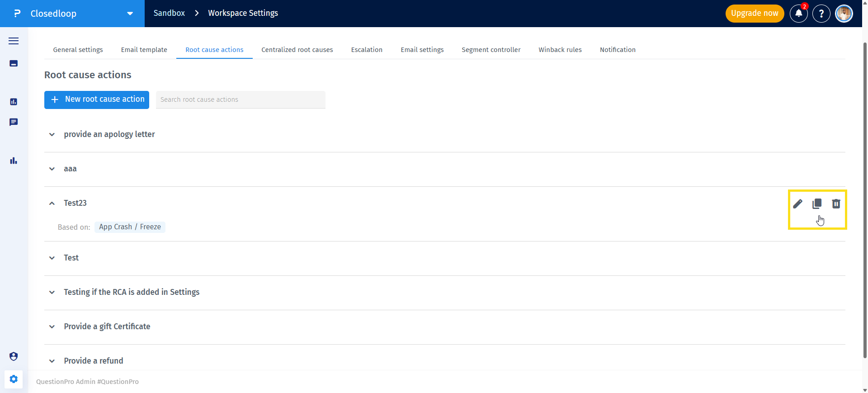Click the App Crash / Freeze tag
The width and height of the screenshot is (868, 393).
point(130,227)
